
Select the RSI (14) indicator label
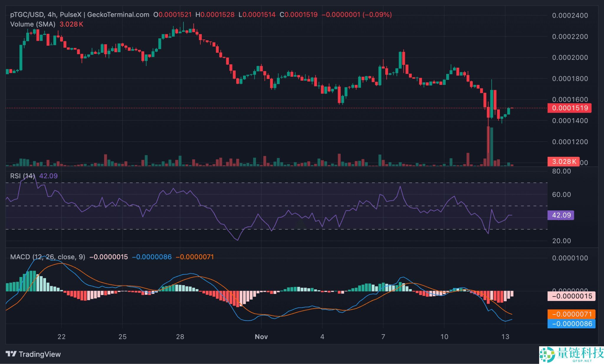click(x=22, y=176)
